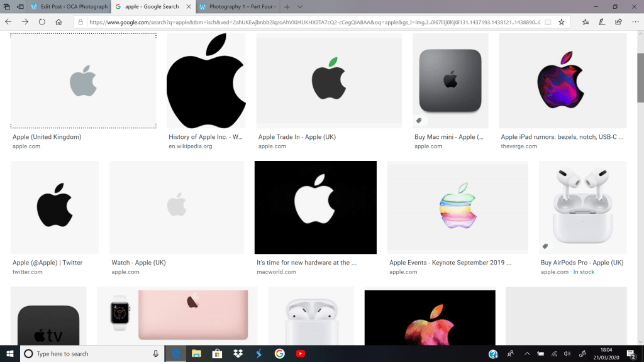The width and height of the screenshot is (644, 362).
Task: Open the favorites hub
Action: tap(586, 22)
